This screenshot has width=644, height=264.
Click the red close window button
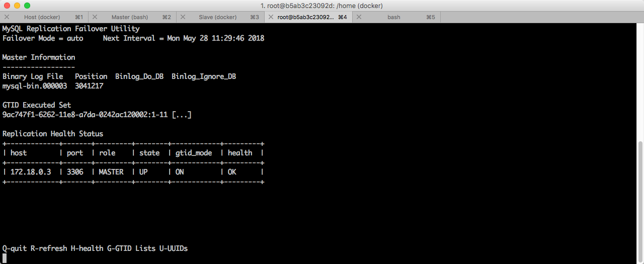pos(7,6)
